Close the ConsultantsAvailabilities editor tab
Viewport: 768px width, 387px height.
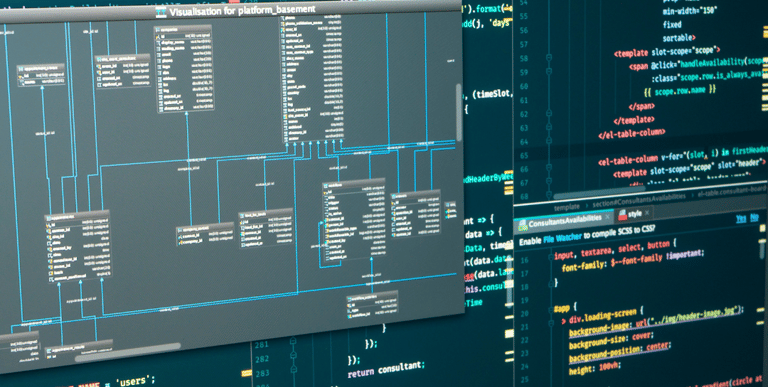pyautogui.click(x=607, y=216)
